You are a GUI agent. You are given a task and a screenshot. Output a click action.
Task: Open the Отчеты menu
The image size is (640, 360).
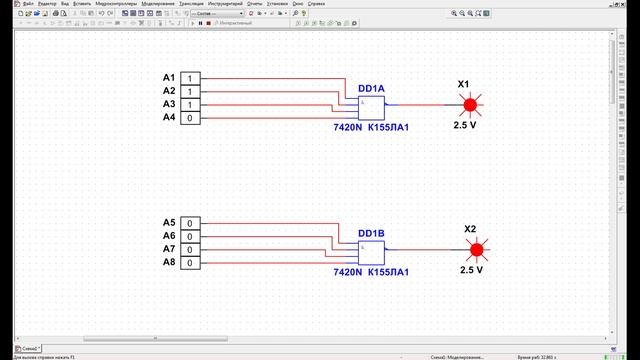(254, 4)
